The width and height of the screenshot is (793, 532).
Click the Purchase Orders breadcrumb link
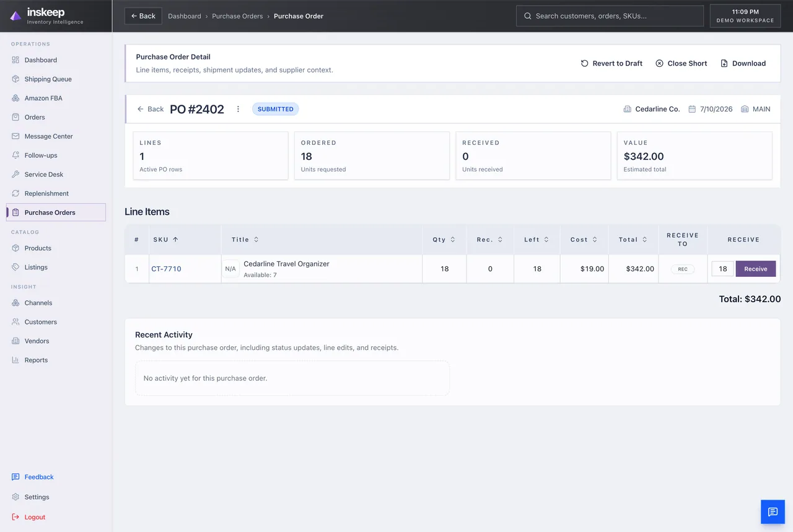(x=237, y=16)
